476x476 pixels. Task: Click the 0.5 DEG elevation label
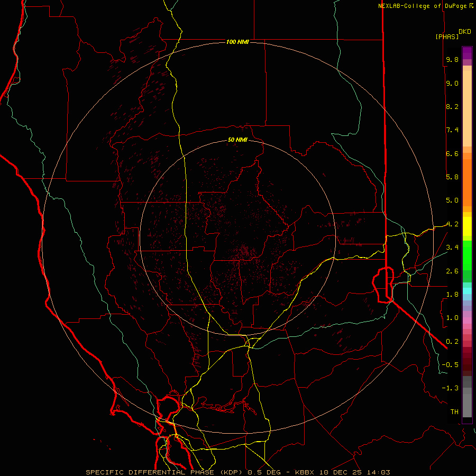(266, 472)
